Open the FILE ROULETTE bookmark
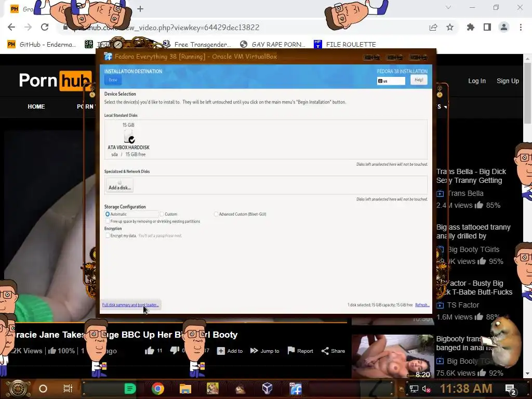This screenshot has height=399, width=532. 345,45
